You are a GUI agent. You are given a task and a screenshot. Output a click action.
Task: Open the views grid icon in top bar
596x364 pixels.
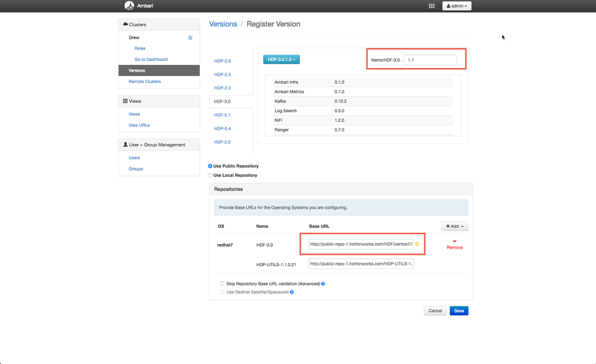click(431, 6)
